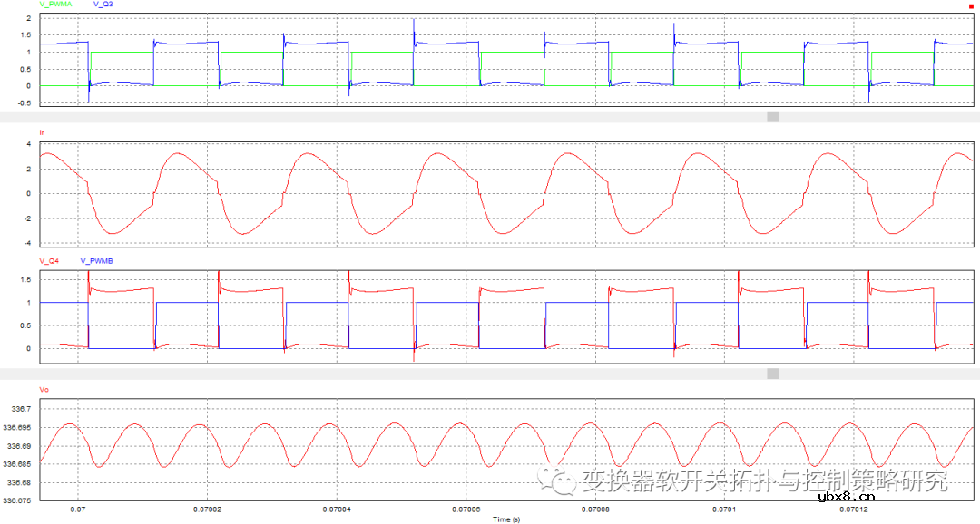Click the 336.7 value on Vo axis
Viewport: 980px width, 524px height.
click(21, 410)
